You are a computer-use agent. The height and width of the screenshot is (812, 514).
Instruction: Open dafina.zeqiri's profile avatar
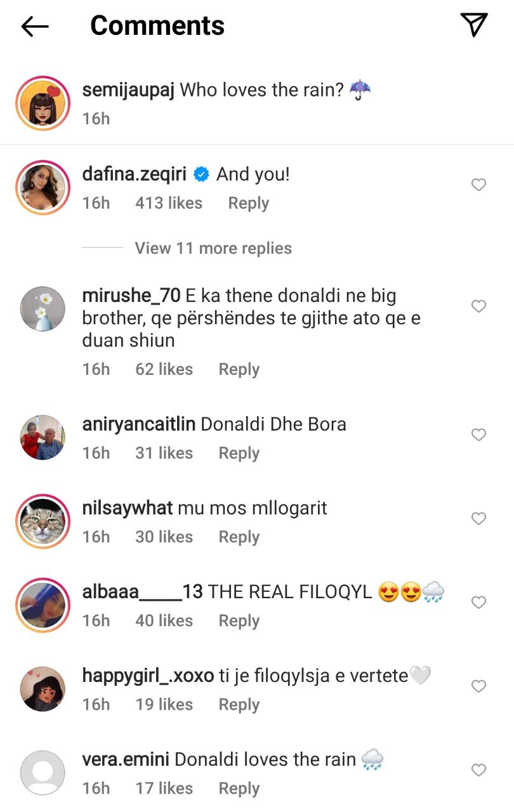point(43,187)
